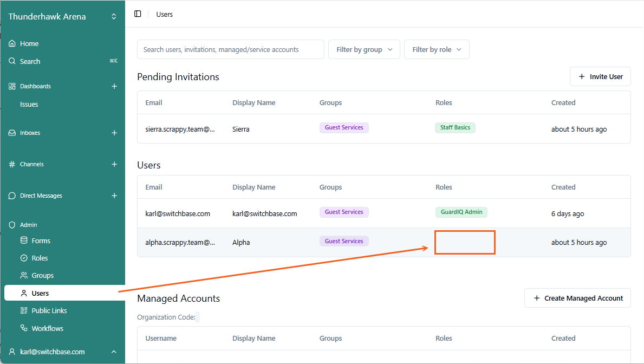Open Workflows in sidebar
Screen dimensions: 644x364
(47, 328)
